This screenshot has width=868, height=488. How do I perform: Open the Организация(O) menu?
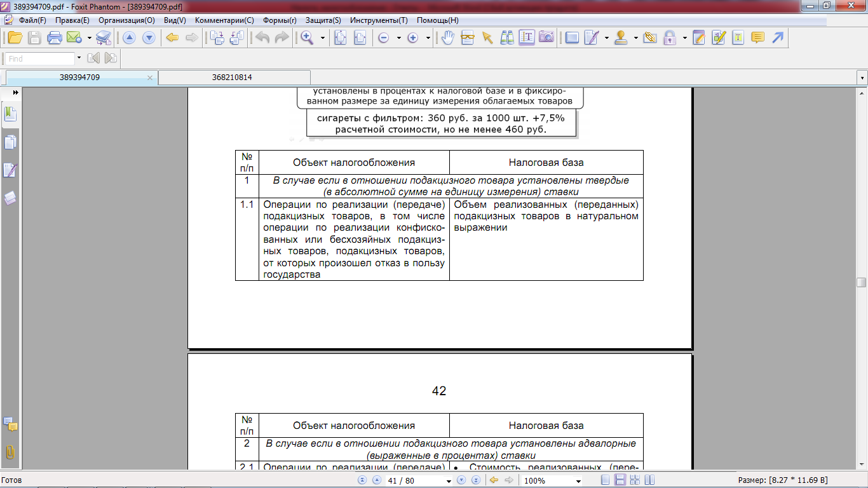126,20
